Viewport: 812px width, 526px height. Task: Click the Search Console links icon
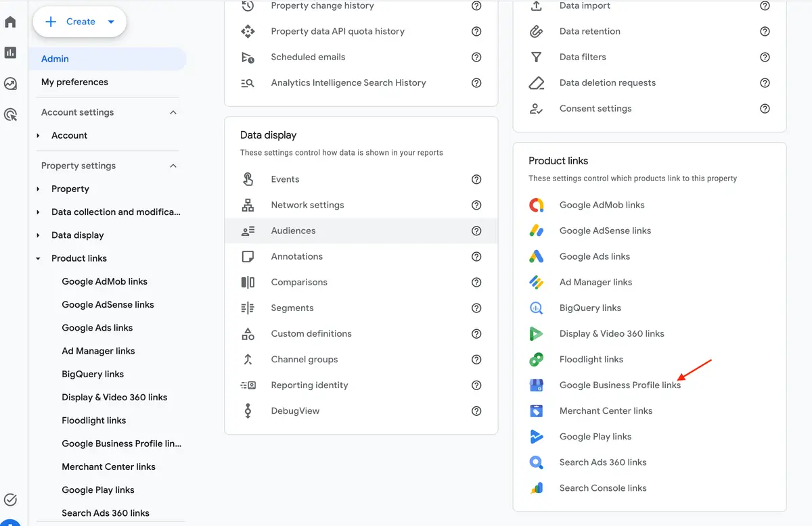coord(537,487)
